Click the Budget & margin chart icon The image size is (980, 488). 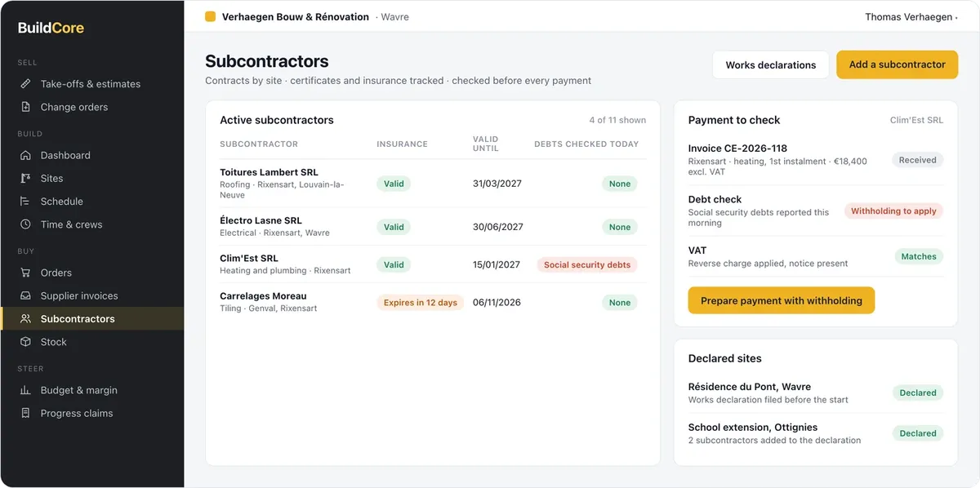(x=25, y=390)
